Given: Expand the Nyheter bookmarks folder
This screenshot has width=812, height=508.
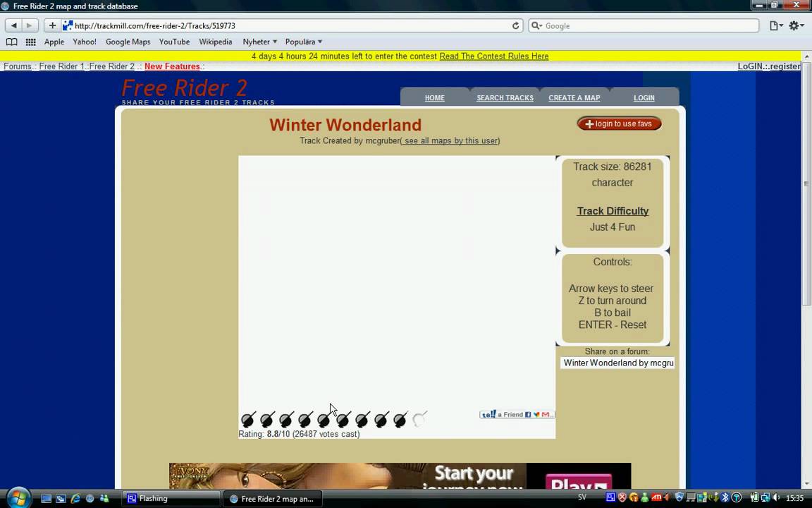Looking at the screenshot, I should pyautogui.click(x=260, y=42).
